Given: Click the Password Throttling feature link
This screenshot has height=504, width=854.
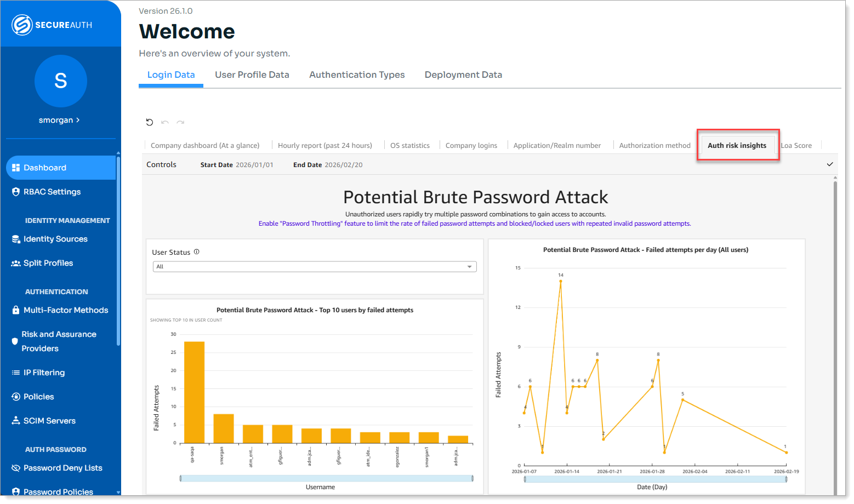Looking at the screenshot, I should tap(475, 223).
